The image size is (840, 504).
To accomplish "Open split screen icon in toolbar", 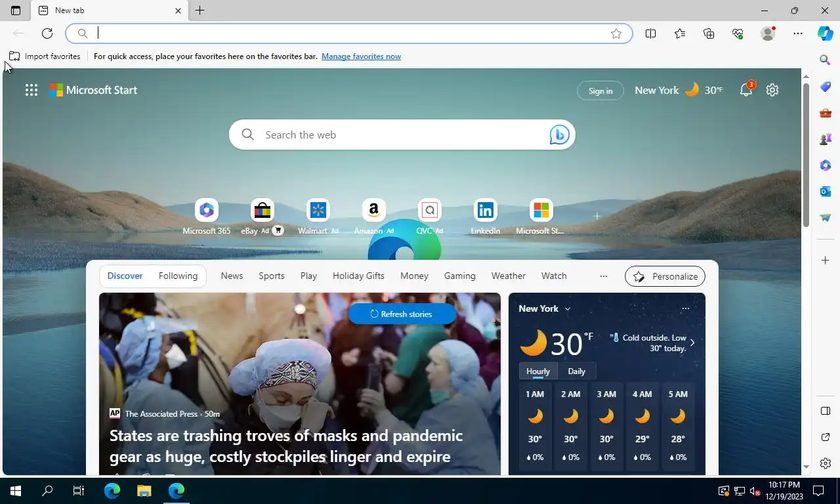I will (x=651, y=33).
